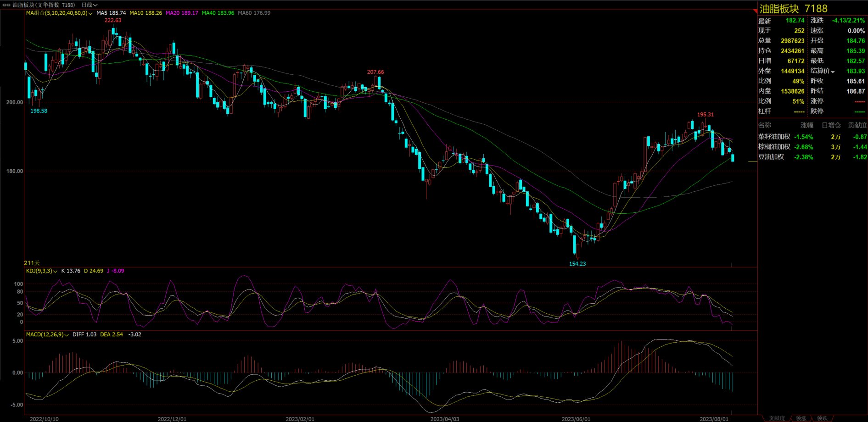Click the 日增 67172 value

point(796,61)
